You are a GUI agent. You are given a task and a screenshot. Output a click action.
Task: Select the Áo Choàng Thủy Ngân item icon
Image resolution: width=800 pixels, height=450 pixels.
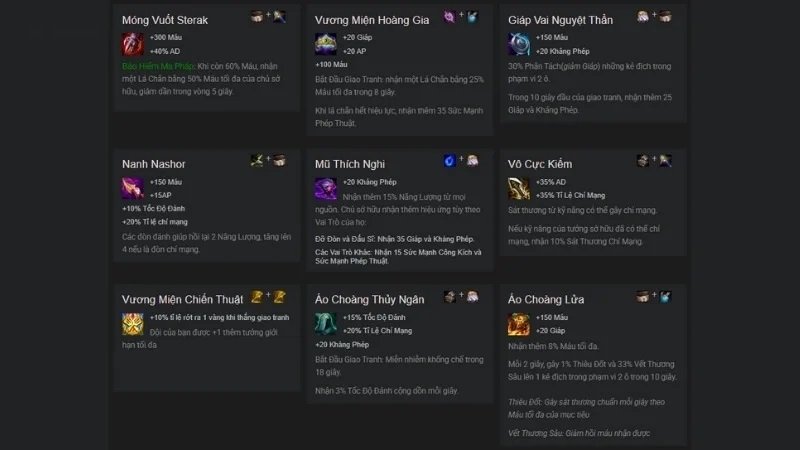[x=326, y=324]
